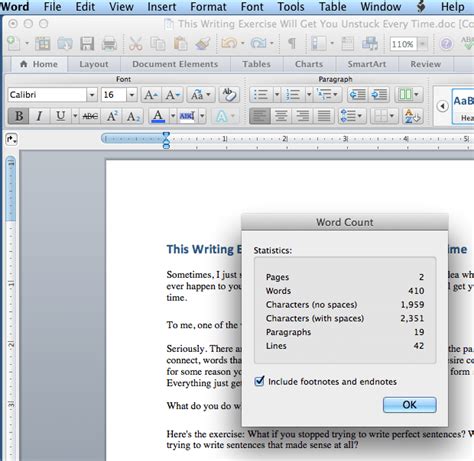Open the 110% zoom dropdown
This screenshot has height=461, width=474.
pos(422,44)
